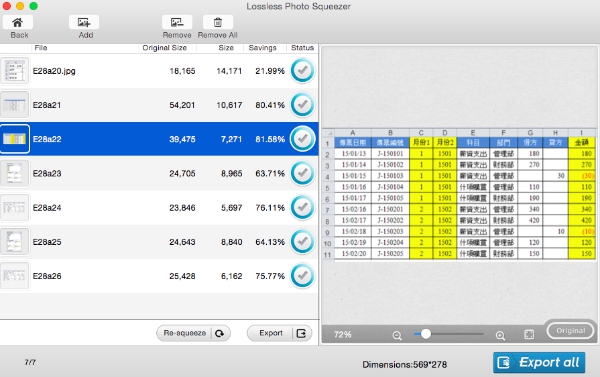Sort by the File column header
600x377 pixels.
[41, 48]
